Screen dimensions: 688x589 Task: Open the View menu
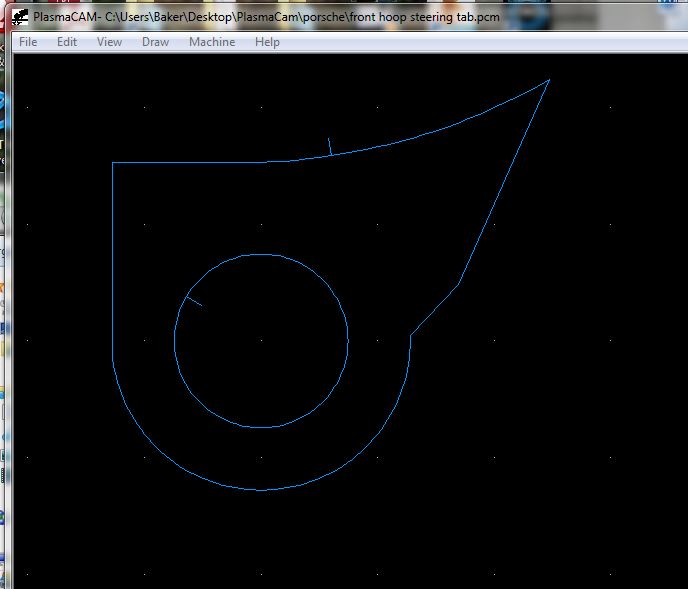pos(109,42)
